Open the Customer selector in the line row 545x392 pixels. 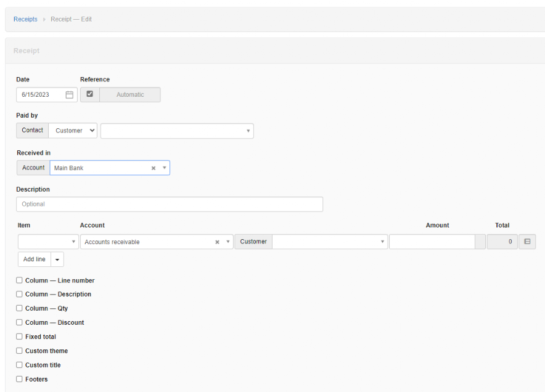[x=330, y=242]
